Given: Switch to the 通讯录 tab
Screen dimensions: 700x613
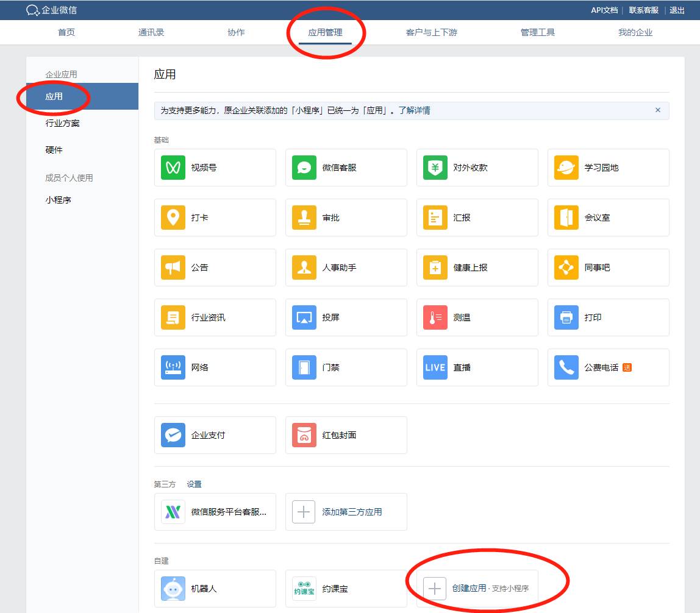Looking at the screenshot, I should point(151,32).
